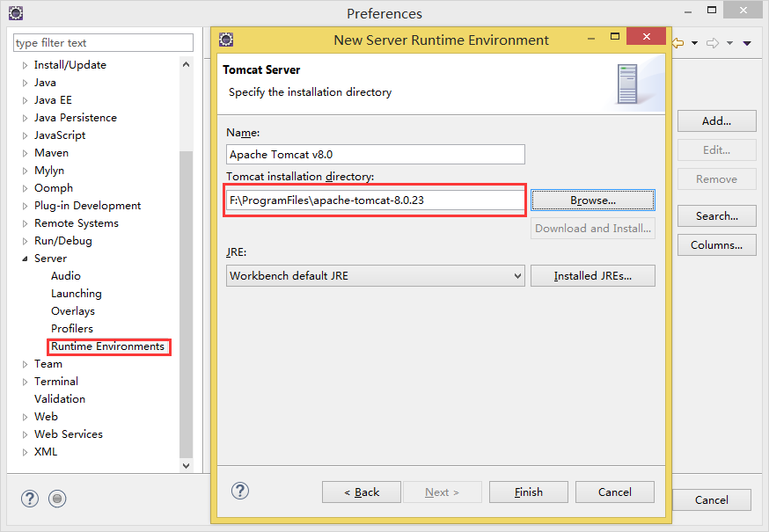Image resolution: width=769 pixels, height=532 pixels.
Task: Expand the Plug-in Development node
Action: tap(25, 206)
